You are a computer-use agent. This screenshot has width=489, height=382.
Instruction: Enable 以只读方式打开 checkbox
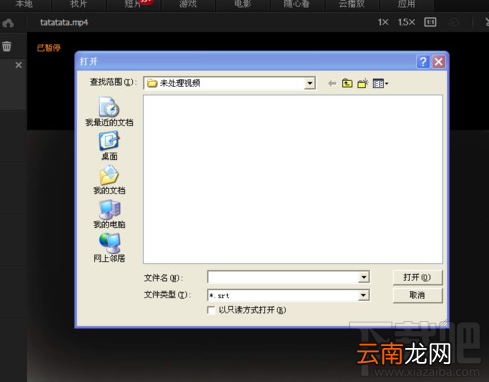[x=211, y=310]
